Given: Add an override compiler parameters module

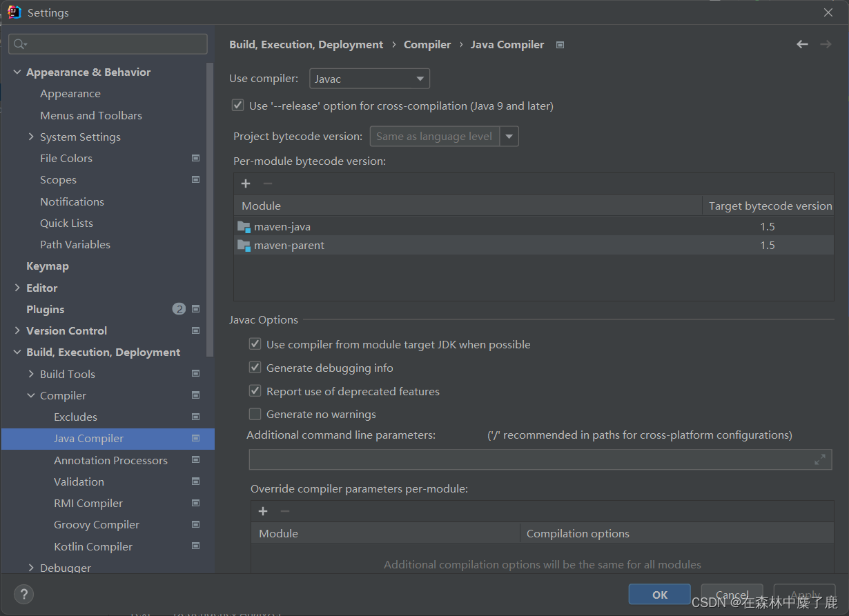Looking at the screenshot, I should point(263,511).
